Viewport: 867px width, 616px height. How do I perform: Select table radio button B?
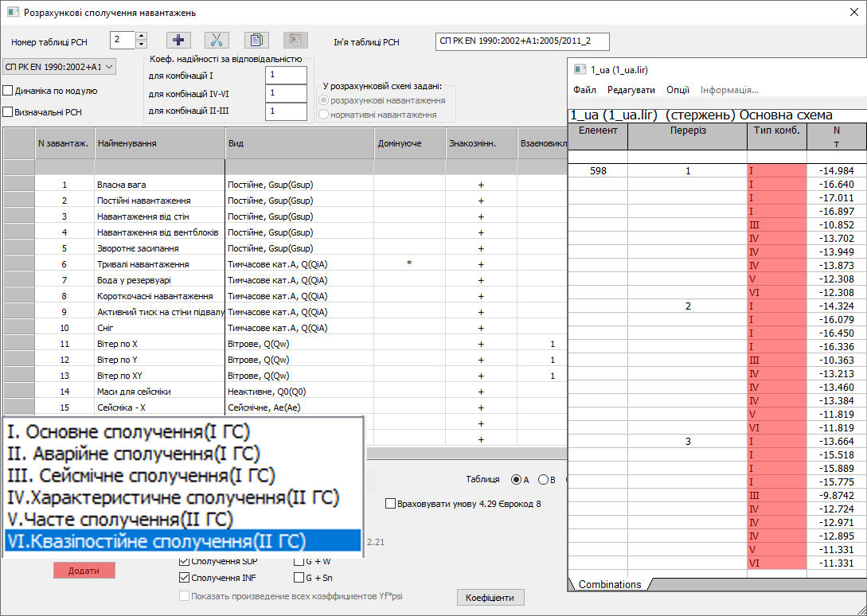tap(543, 479)
